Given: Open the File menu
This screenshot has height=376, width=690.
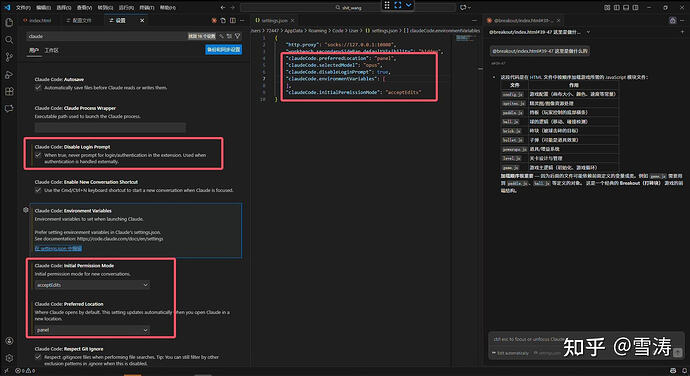Looking at the screenshot, I should 23,7.
